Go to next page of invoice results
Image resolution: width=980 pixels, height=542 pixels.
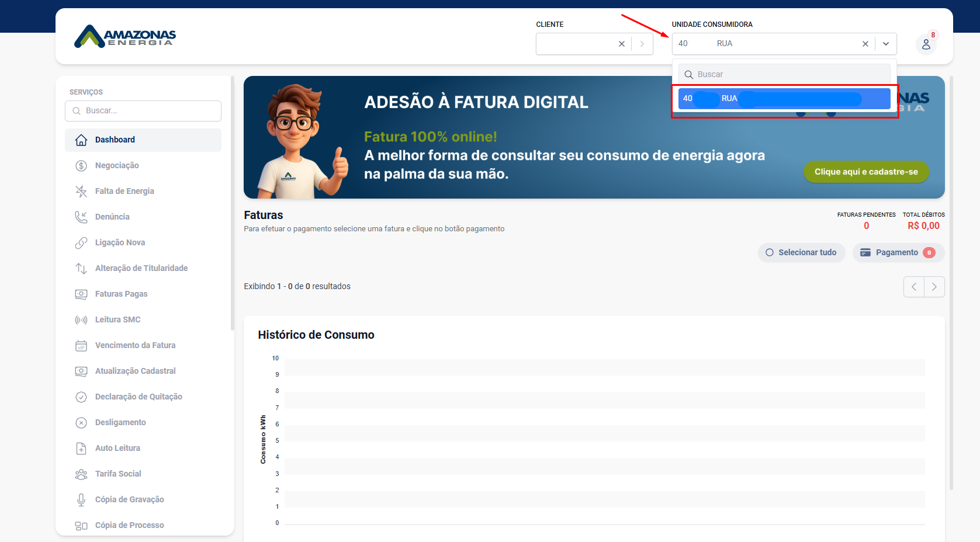(x=934, y=287)
